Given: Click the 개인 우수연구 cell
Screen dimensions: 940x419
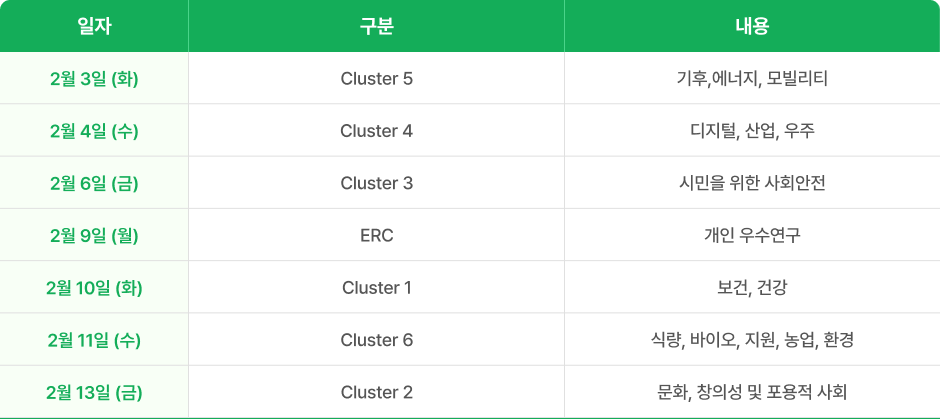Looking at the screenshot, I should click(x=752, y=236).
